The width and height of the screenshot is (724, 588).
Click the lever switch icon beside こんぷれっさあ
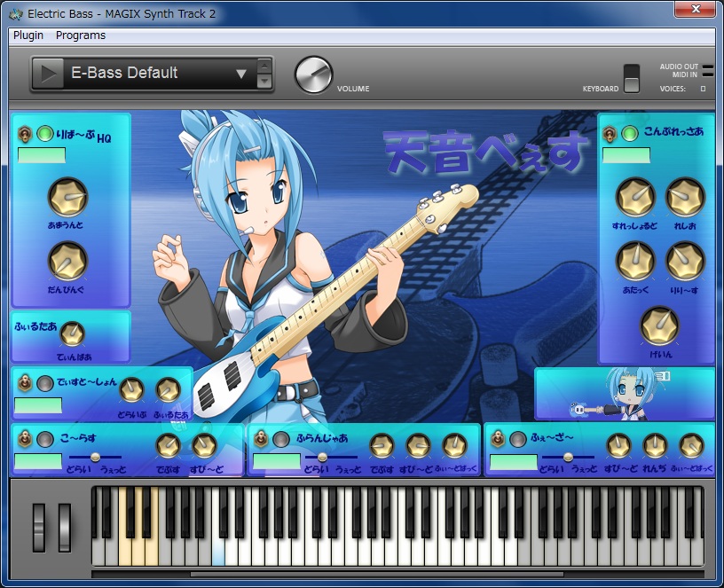coord(609,134)
